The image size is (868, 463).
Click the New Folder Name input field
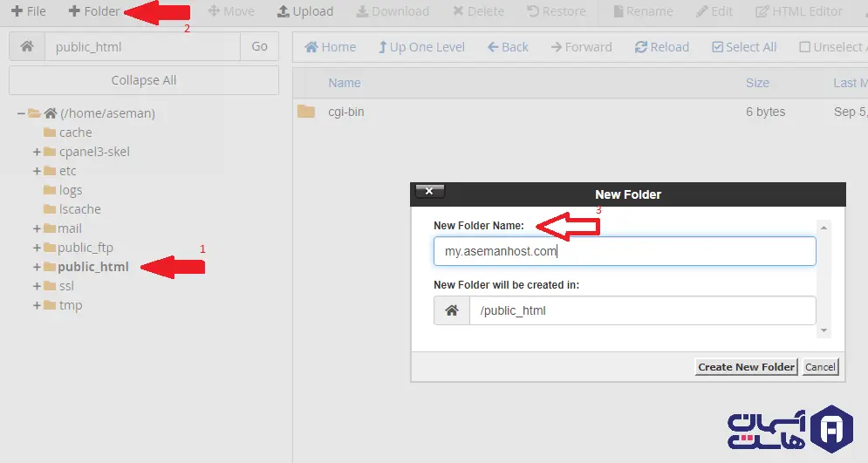624,252
